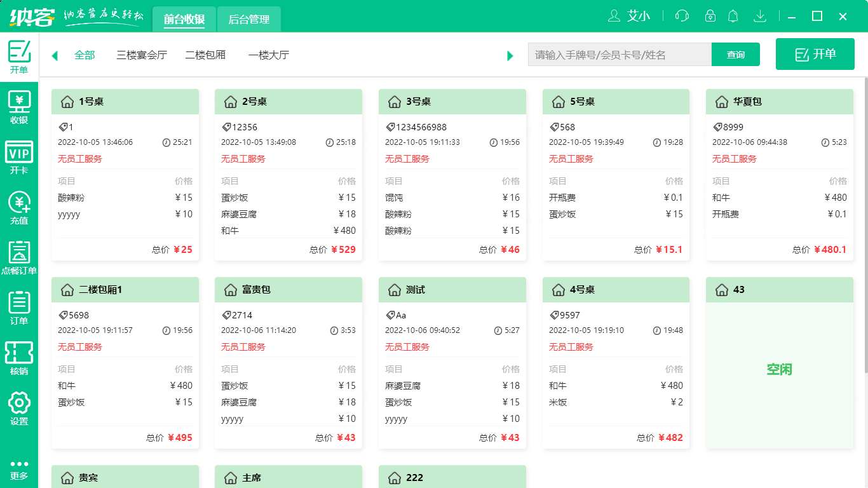Click hand tag number 5698

pyautogui.click(x=79, y=315)
